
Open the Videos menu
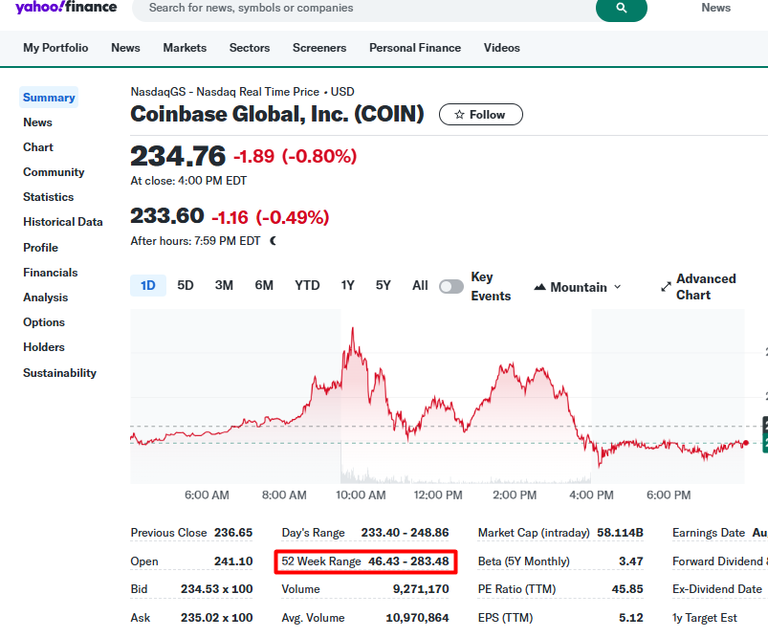click(502, 47)
